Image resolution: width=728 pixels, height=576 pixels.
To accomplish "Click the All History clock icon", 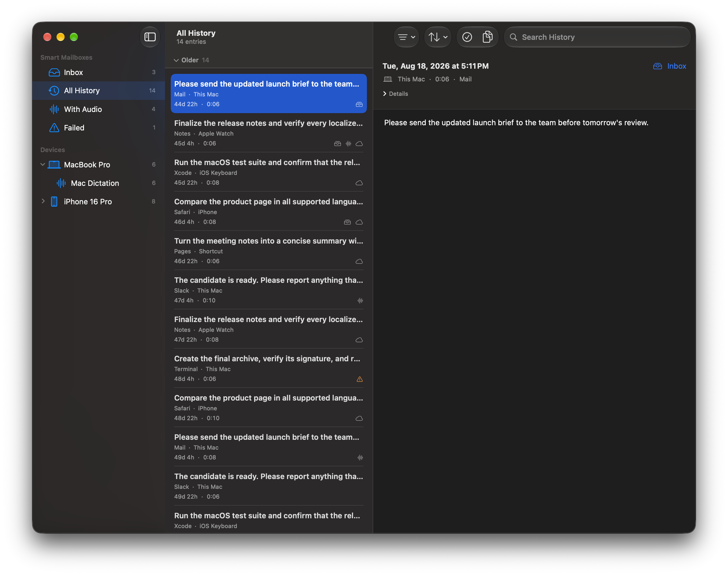I will tap(54, 90).
